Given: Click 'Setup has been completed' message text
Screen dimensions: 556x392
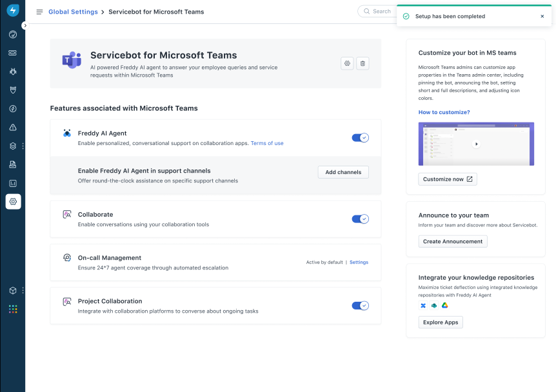Looking at the screenshot, I should 450,16.
